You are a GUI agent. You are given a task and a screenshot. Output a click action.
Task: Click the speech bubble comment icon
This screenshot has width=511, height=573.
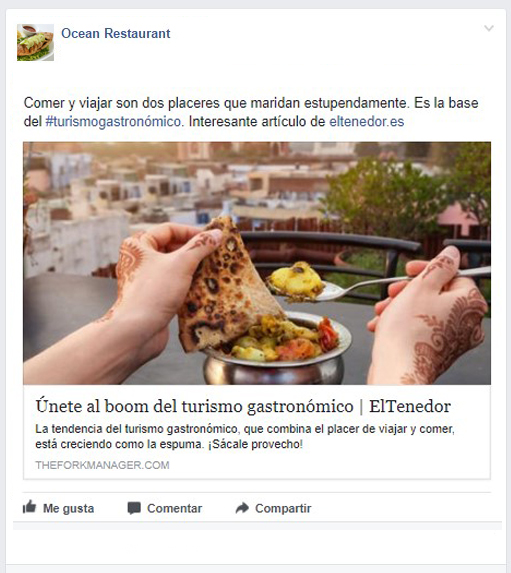pos(134,508)
